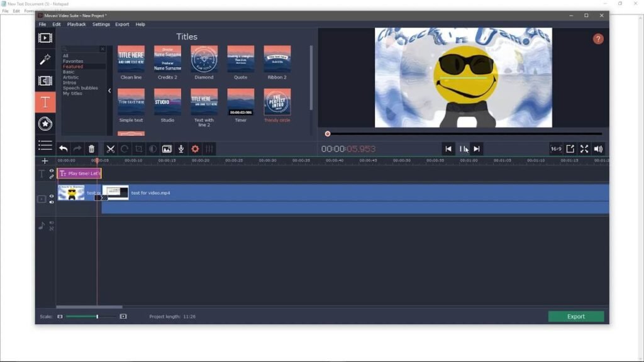644x362 pixels.
Task: Click the preview seek bar handle
Action: point(327,134)
